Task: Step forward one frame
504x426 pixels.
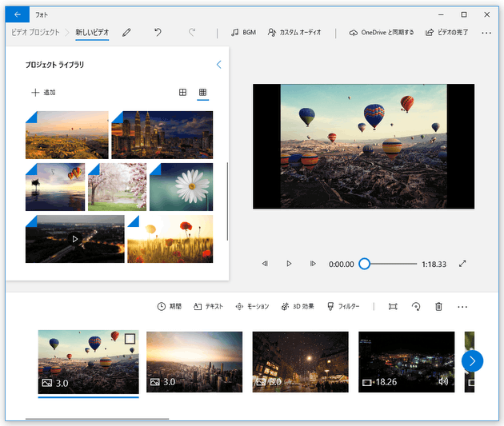Action: [x=313, y=264]
